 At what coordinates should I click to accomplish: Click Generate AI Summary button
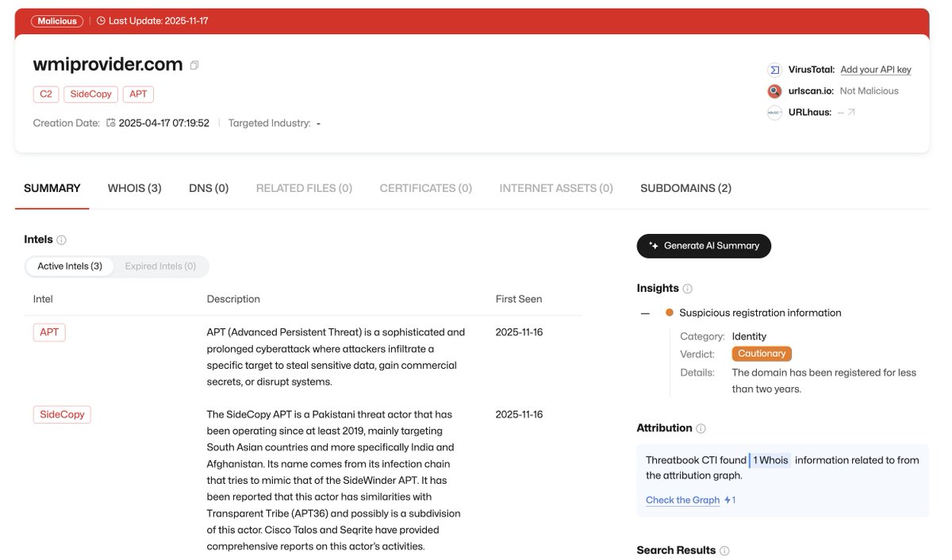704,246
